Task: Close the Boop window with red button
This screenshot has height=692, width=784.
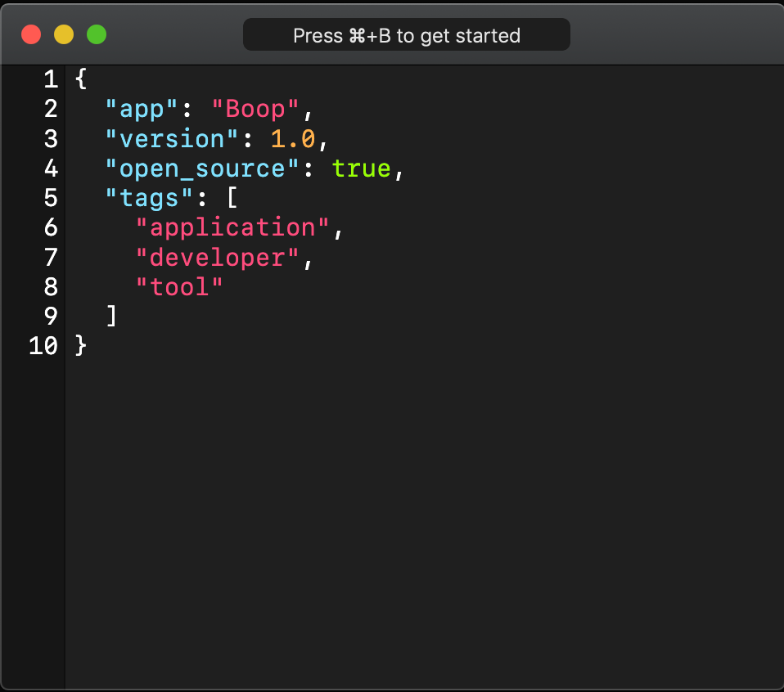Action: [x=31, y=34]
